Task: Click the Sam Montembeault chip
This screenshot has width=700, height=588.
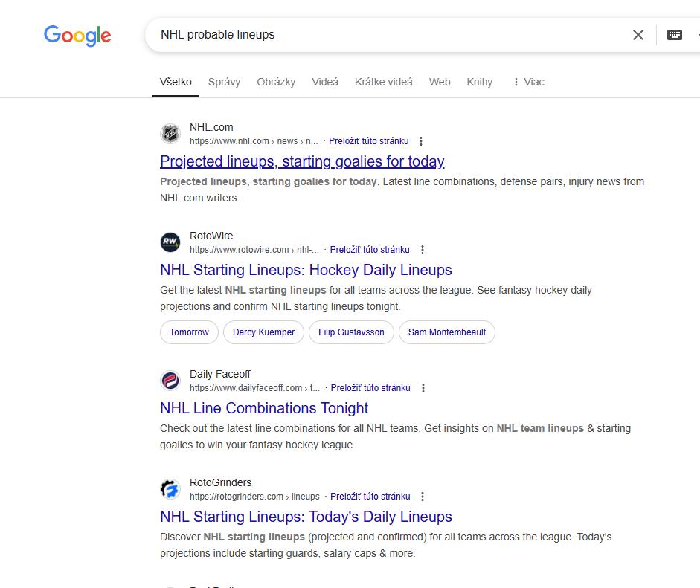Action: (x=447, y=332)
